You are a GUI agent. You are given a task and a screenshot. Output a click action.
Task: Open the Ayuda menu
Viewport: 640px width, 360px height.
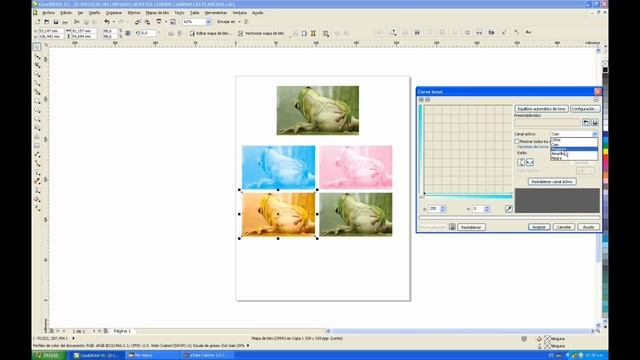click(x=258, y=13)
